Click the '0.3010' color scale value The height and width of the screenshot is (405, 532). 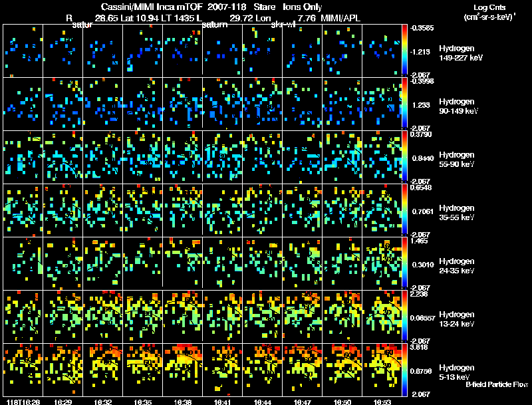pos(423,265)
